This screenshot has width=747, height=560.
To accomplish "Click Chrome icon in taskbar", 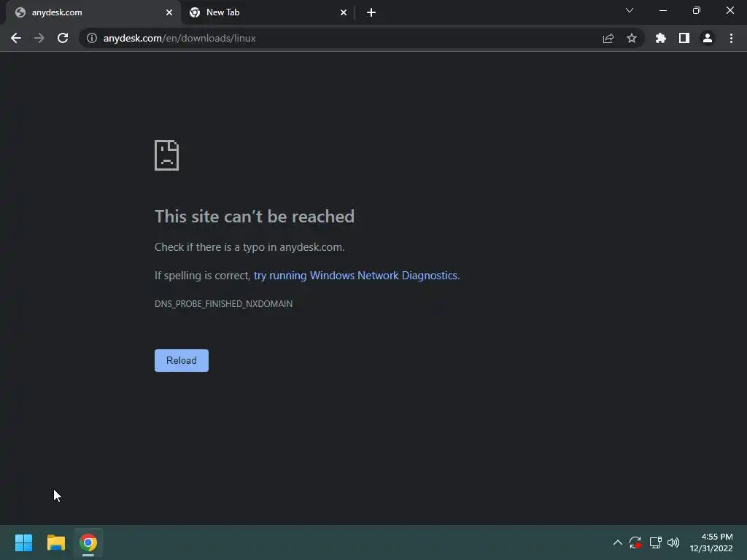I will click(88, 542).
